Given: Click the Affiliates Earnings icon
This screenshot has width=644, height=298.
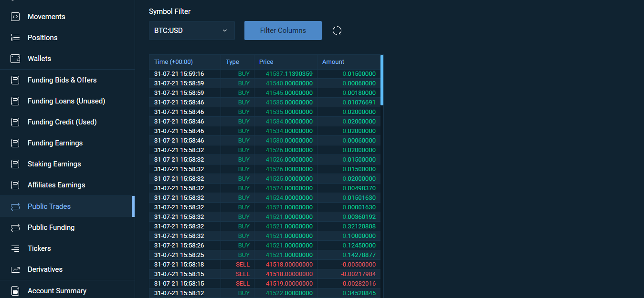Looking at the screenshot, I should point(15,185).
